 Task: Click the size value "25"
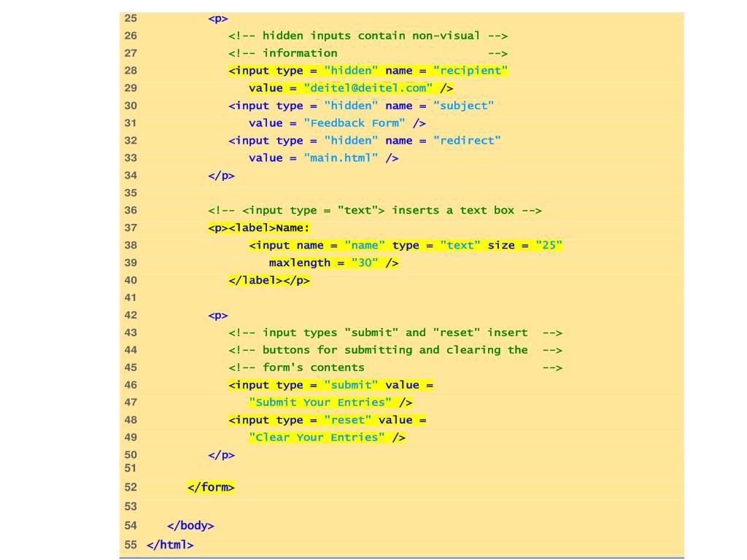click(549, 245)
